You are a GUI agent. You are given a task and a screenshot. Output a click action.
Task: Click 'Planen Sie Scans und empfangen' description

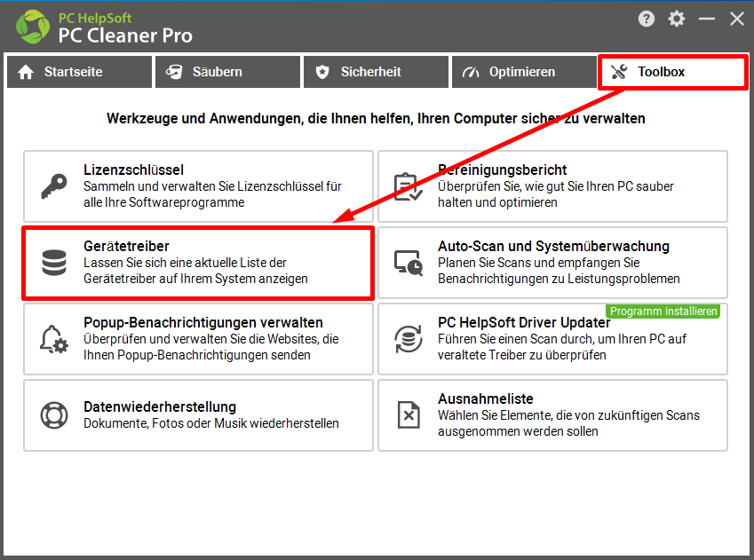coord(559,271)
